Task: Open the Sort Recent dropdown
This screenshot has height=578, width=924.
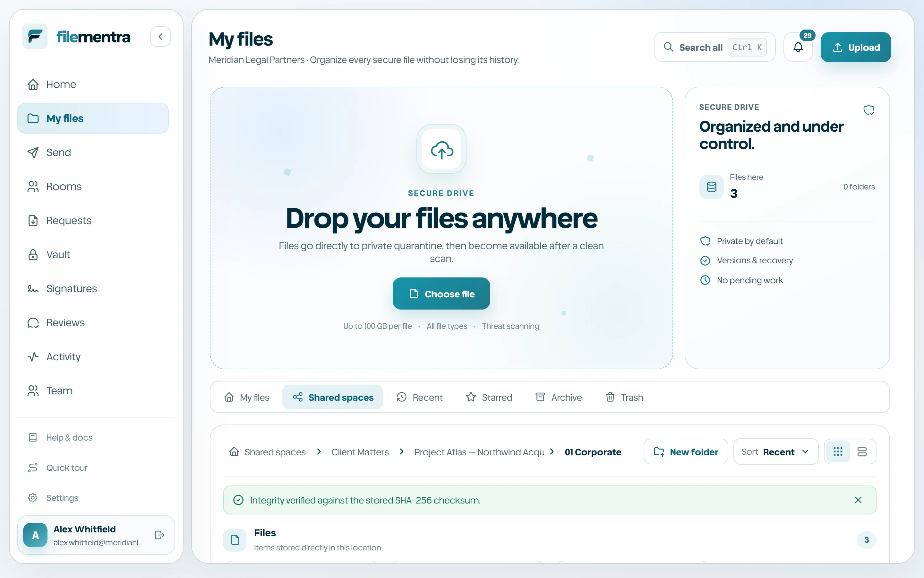Action: pos(775,452)
